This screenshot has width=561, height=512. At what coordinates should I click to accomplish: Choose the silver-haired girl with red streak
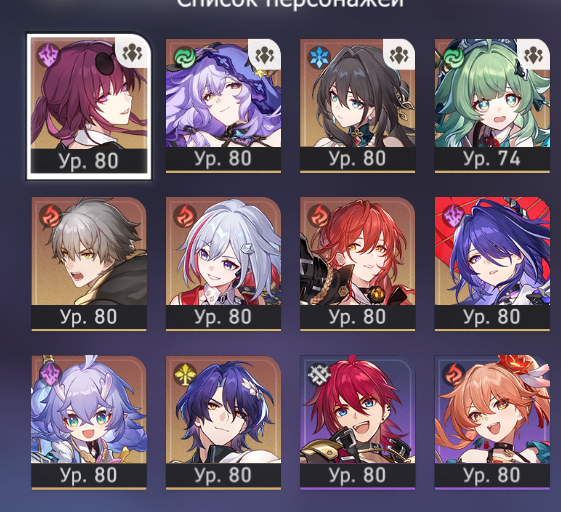(x=223, y=264)
